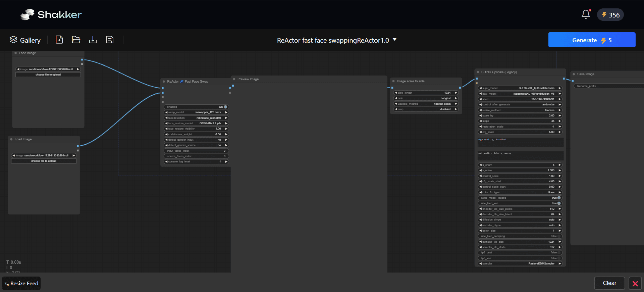Click the filename_prefix field
Image resolution: width=644 pixels, height=292 pixels.
608,86
